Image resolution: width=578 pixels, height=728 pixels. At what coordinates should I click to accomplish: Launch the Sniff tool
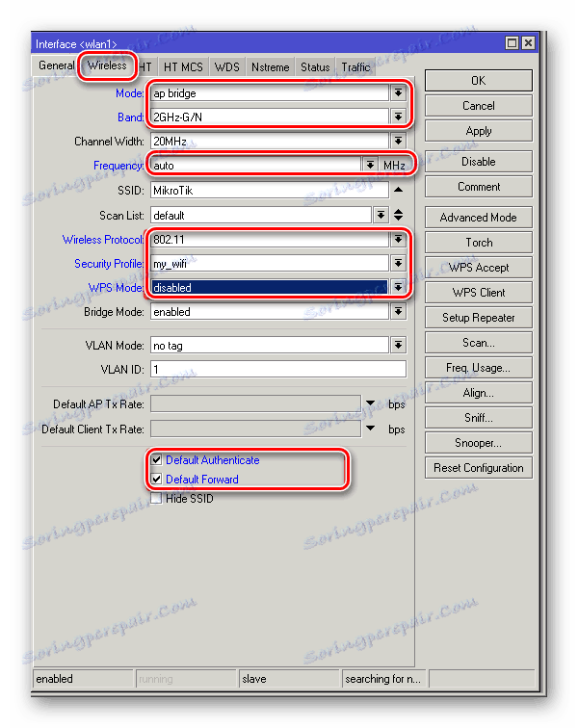(x=479, y=418)
